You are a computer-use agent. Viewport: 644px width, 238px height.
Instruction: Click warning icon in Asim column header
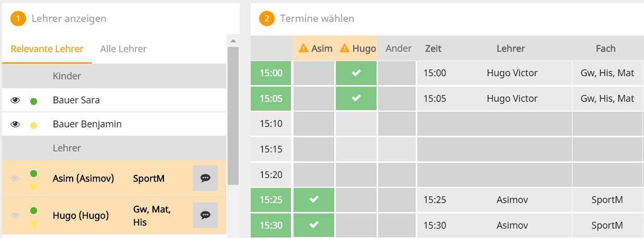[303, 49]
